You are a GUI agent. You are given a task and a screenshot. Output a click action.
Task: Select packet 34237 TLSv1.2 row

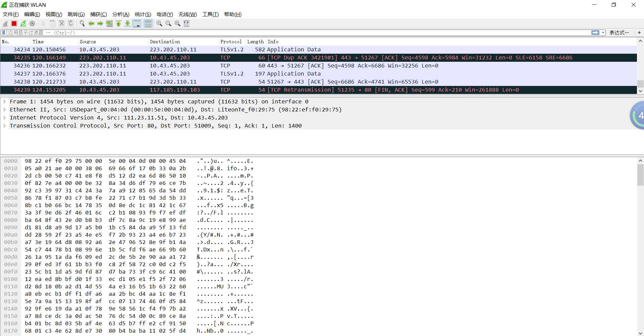pos(318,74)
